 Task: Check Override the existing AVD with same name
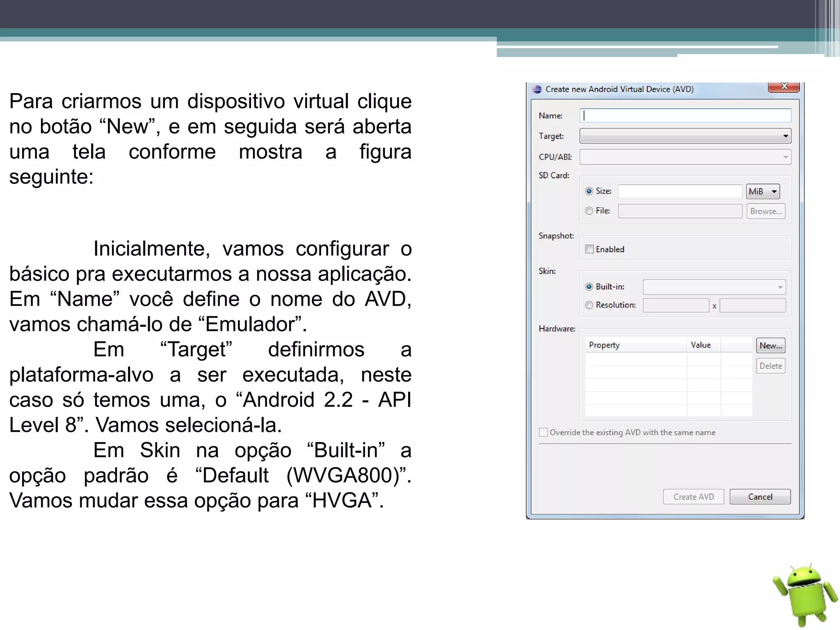tap(543, 432)
